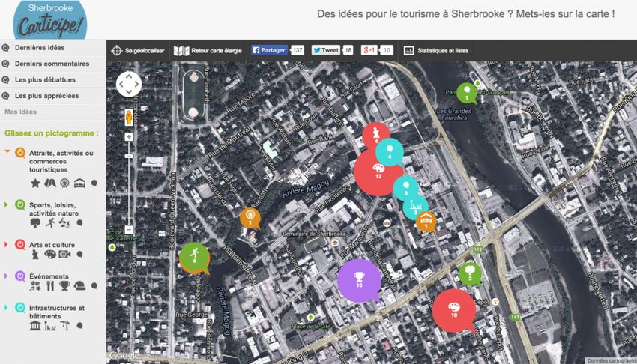This screenshot has width=637, height=364.
Task: Open Les plus débattues list
Action: [x=45, y=79]
